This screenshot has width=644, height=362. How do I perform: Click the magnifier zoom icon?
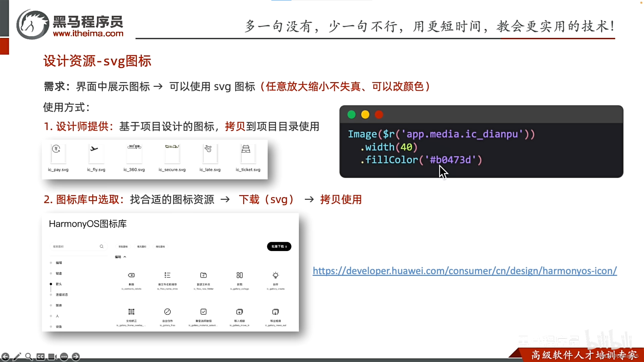[29, 357]
